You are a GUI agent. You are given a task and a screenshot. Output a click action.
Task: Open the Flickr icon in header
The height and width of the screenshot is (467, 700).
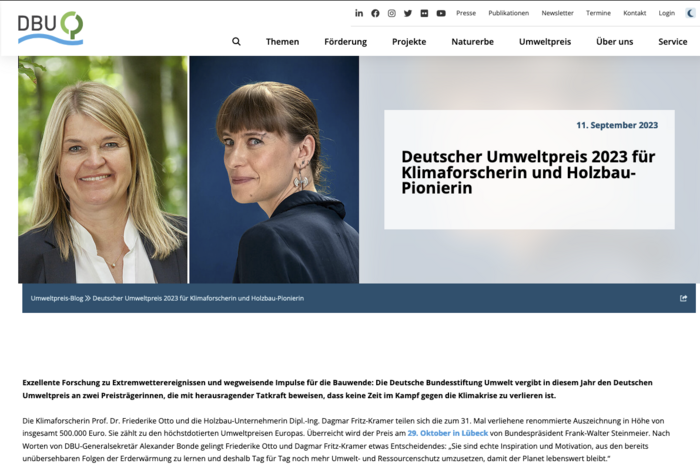pos(424,13)
